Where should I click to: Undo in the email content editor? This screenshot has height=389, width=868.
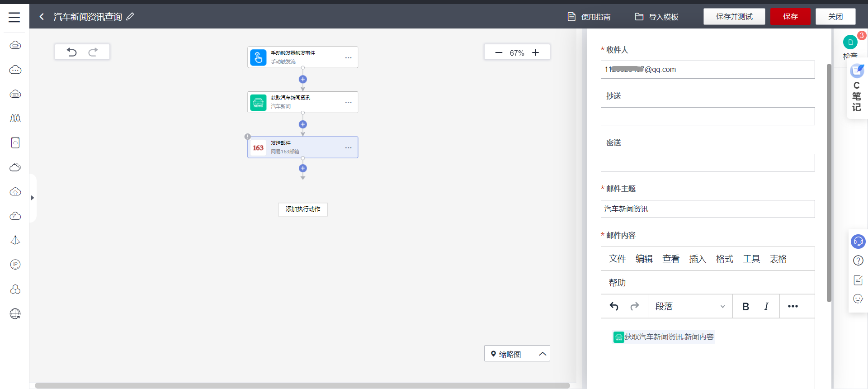click(x=614, y=306)
